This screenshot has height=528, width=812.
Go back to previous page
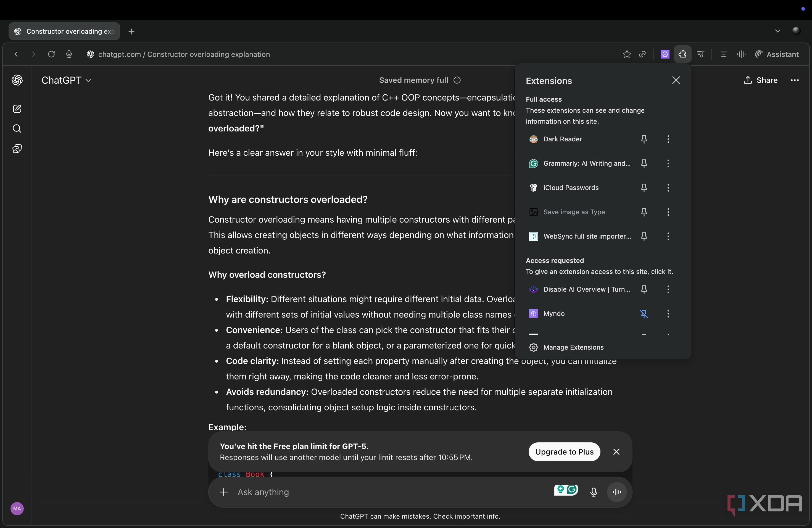click(16, 54)
